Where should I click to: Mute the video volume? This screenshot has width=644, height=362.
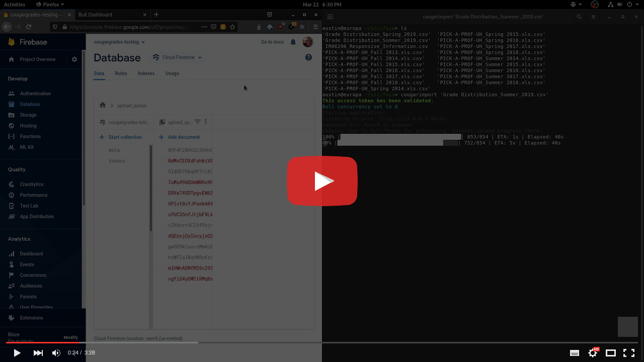pos(56,353)
